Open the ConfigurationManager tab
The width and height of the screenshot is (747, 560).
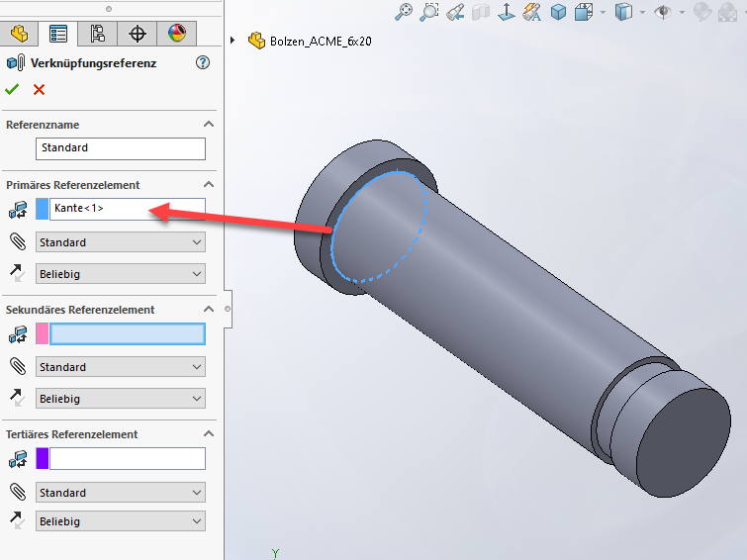98,33
